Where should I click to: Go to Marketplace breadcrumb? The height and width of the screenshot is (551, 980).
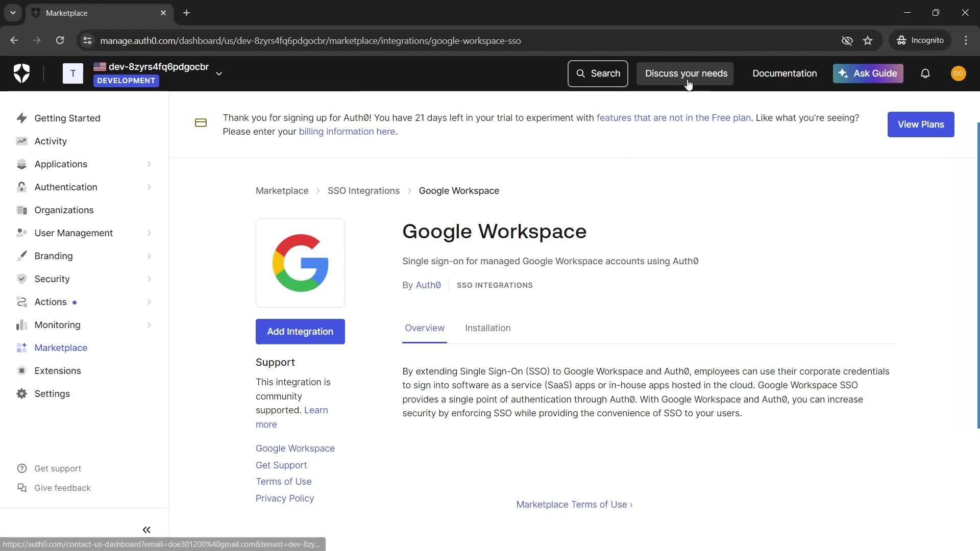click(282, 191)
